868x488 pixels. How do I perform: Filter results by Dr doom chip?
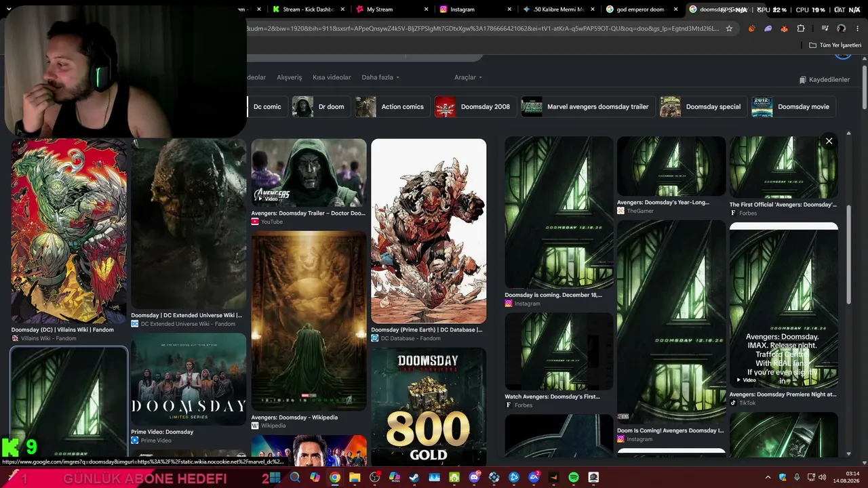point(320,106)
